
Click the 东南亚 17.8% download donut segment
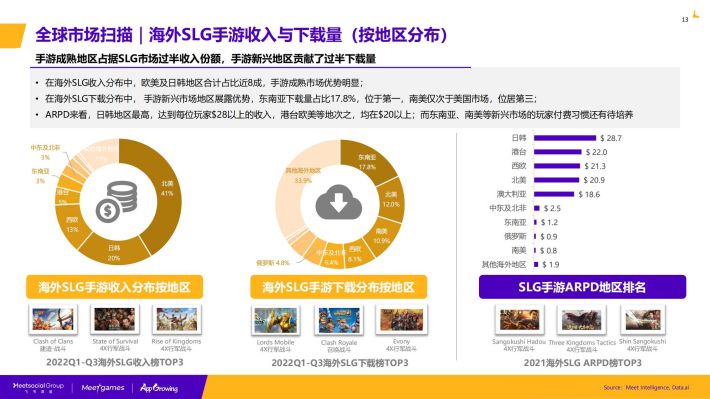click(368, 162)
